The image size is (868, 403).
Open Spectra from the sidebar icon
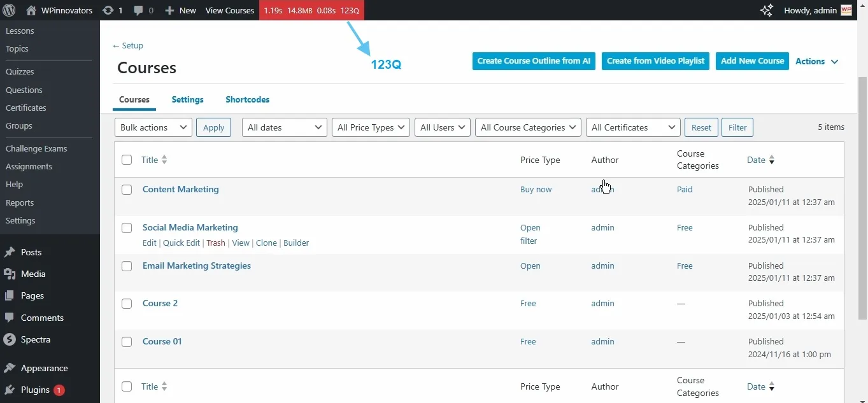click(x=10, y=339)
